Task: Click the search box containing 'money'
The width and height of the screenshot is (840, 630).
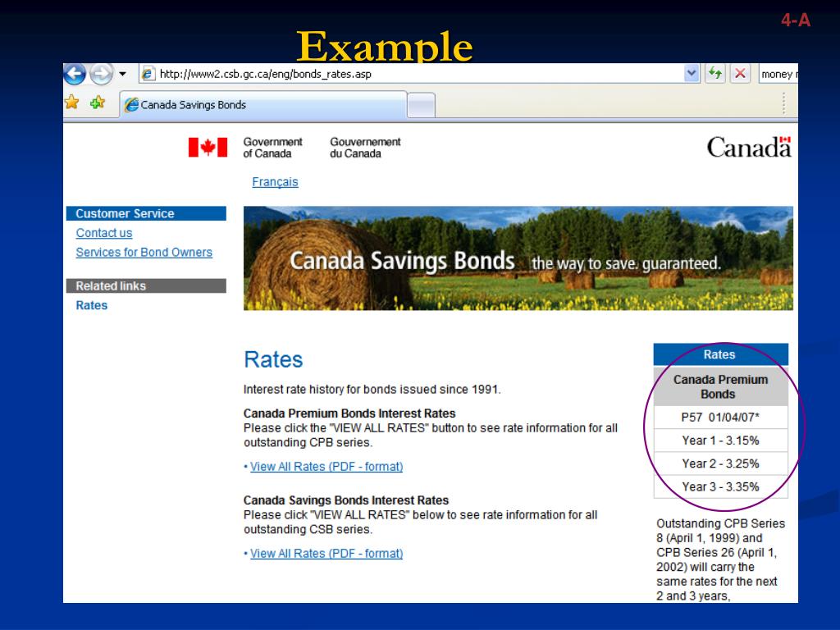Action: (x=778, y=74)
